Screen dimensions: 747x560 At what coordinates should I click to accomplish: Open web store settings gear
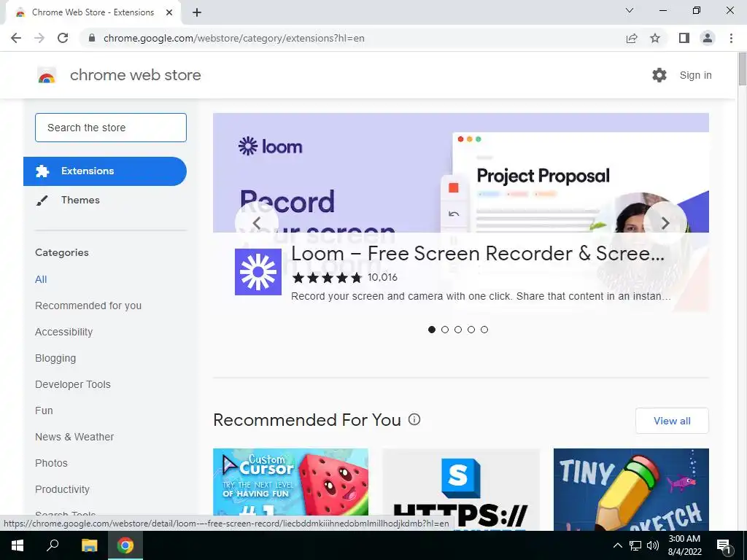pos(659,75)
